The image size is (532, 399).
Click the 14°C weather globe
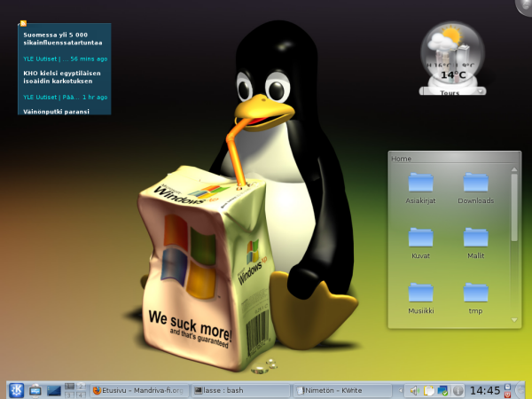[452, 53]
